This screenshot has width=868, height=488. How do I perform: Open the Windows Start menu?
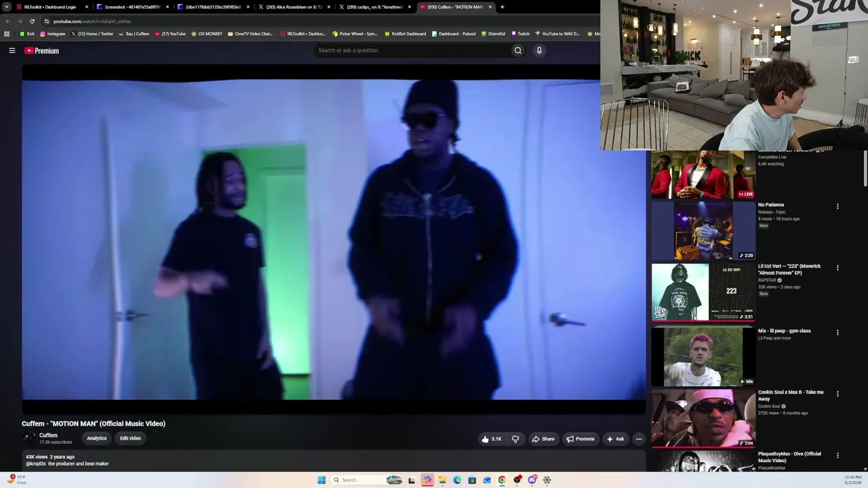click(321, 480)
